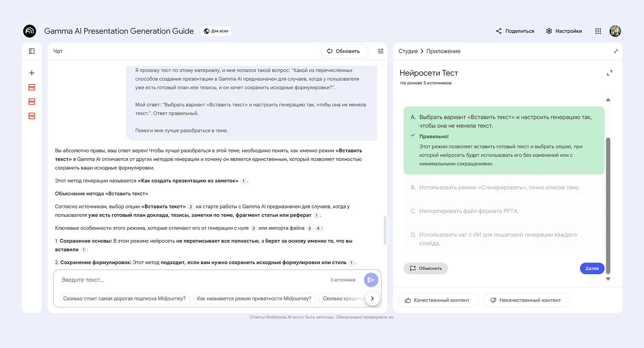Click the NotebookLM logo icon

pos(30,31)
